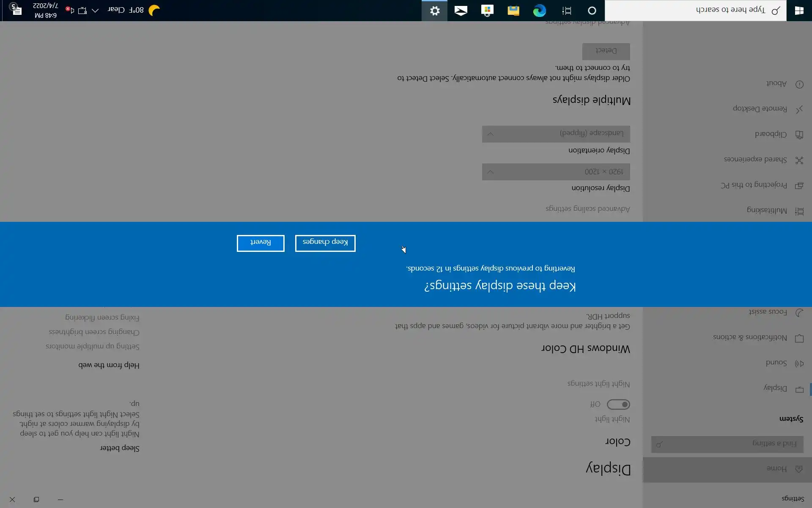Toggle the Night light switch
The height and width of the screenshot is (508, 812).
pyautogui.click(x=618, y=404)
